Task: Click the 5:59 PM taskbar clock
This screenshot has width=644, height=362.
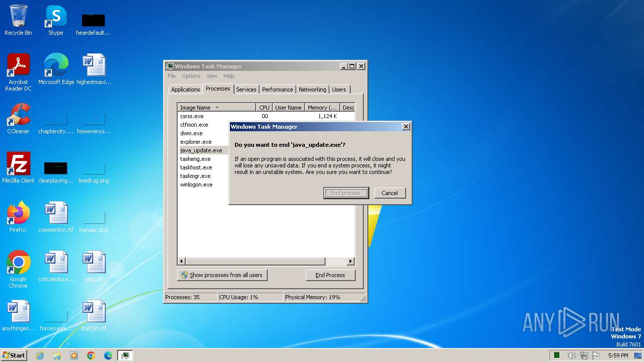Action: [618, 355]
